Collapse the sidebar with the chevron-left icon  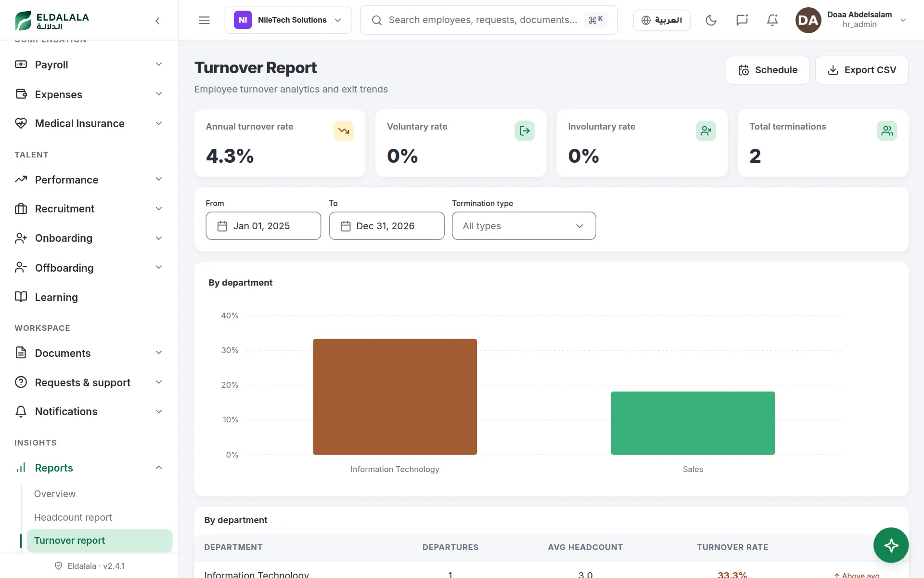pos(157,21)
